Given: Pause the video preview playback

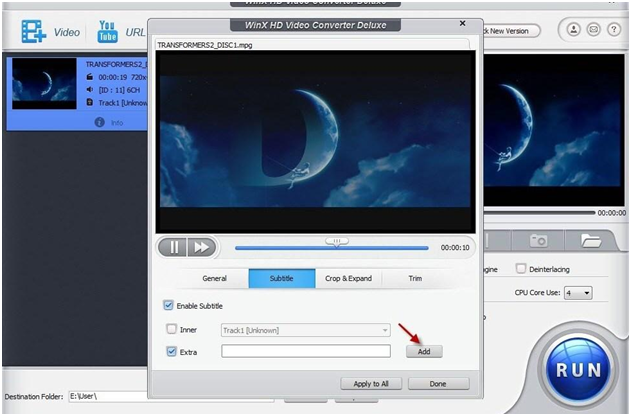Looking at the screenshot, I should pos(172,247).
